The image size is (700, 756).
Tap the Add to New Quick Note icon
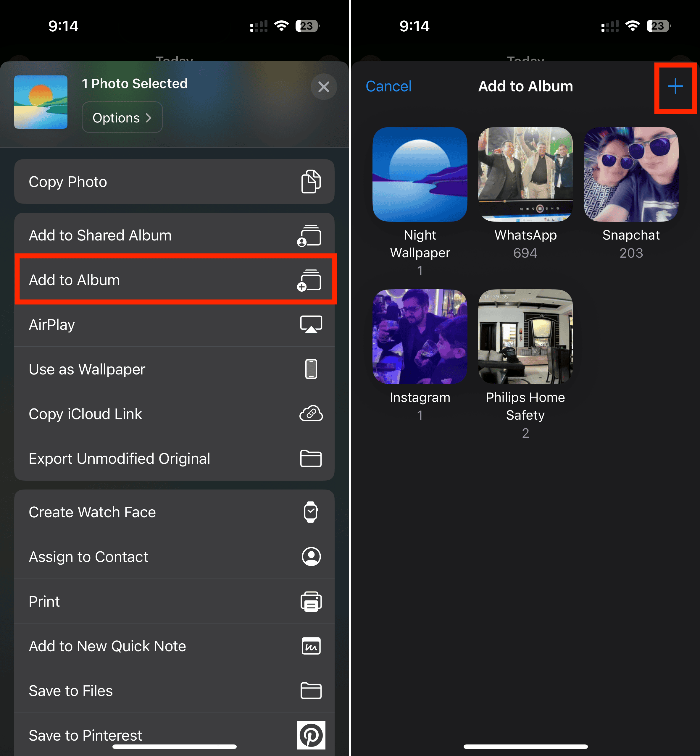311,646
